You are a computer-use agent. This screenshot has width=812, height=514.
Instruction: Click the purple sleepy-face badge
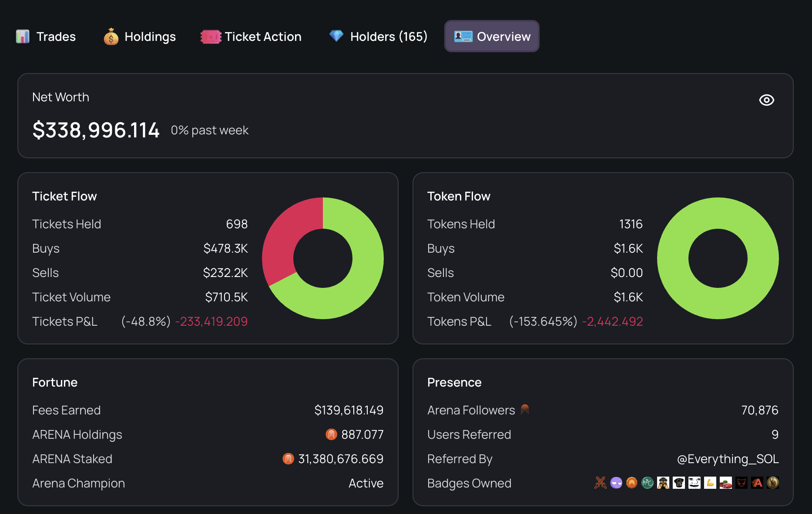pos(616,483)
